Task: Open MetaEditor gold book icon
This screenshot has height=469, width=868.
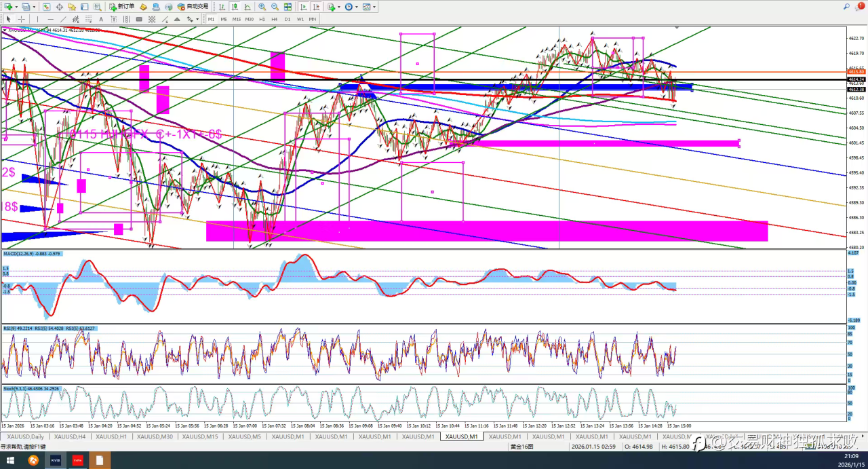Action: click(143, 7)
